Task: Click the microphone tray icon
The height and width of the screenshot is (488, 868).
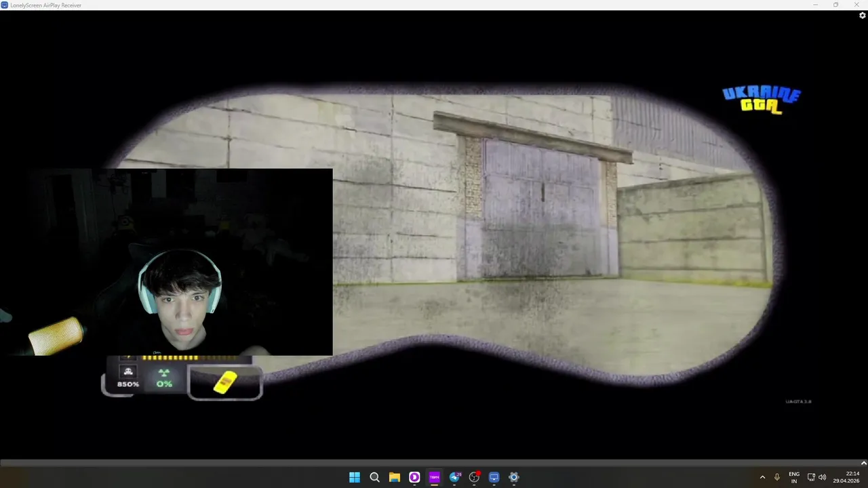Action: coord(777,477)
